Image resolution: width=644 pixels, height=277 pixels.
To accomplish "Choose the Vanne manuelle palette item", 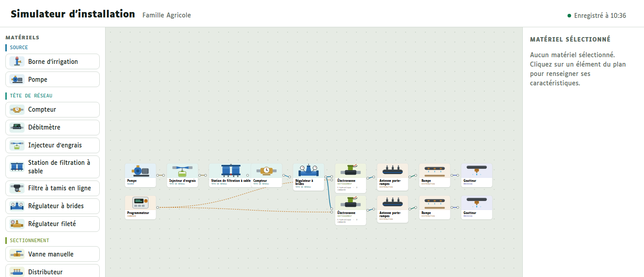I will click(x=52, y=254).
